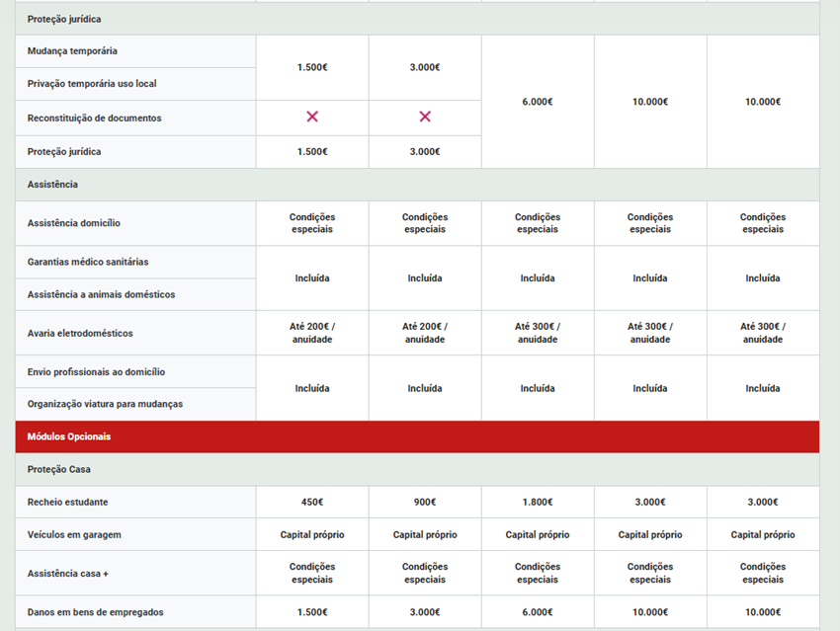Click the Assistência section header
The width and height of the screenshot is (840, 631).
[x=53, y=185]
